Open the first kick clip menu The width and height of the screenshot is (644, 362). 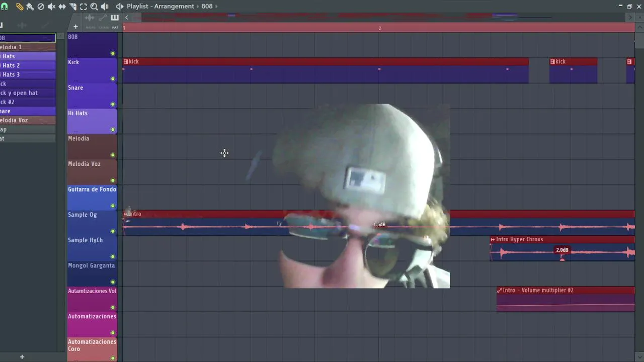click(x=126, y=62)
